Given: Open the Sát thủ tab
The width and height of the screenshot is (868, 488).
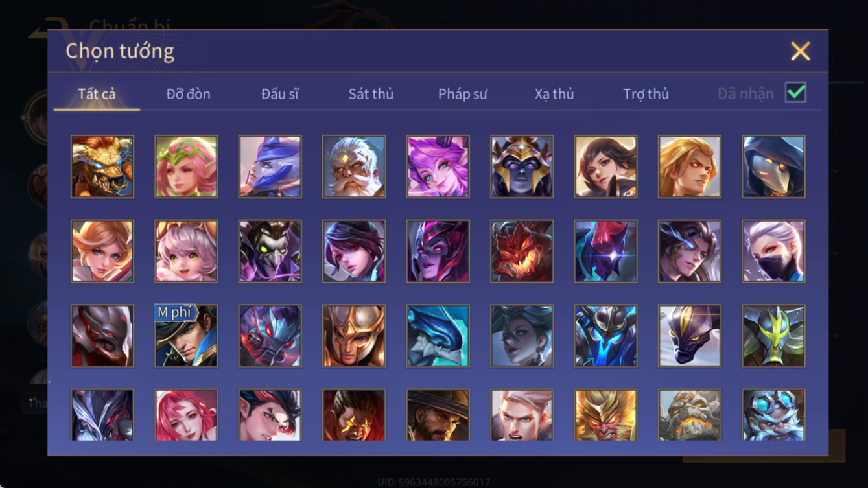Looking at the screenshot, I should click(x=371, y=94).
